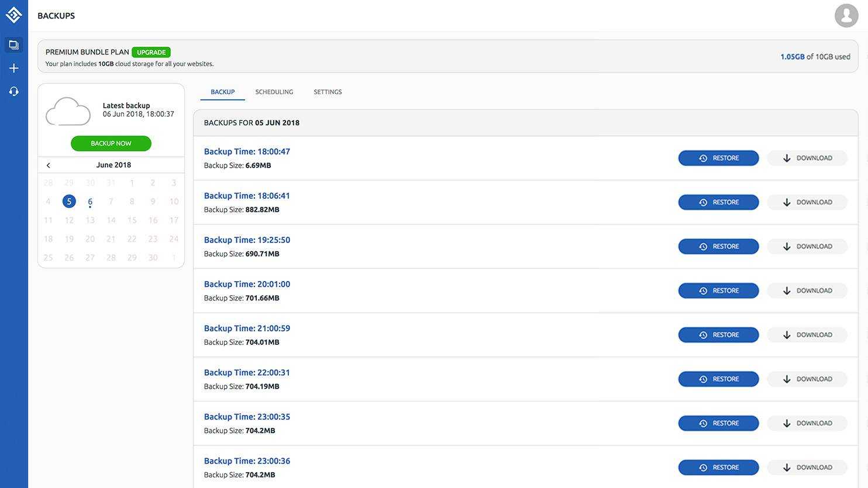Click the green UPGRADE badge
Image resolution: width=868 pixels, height=488 pixels.
151,52
